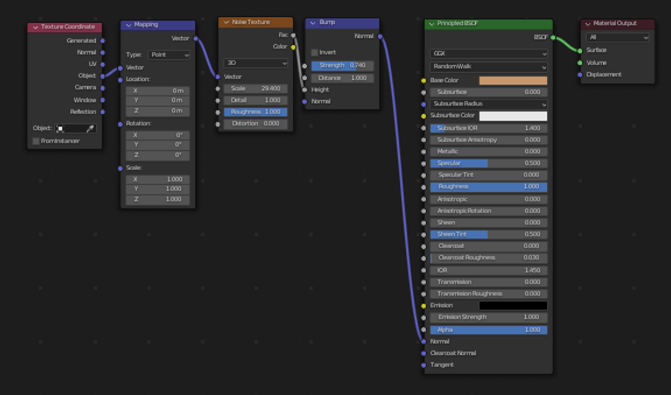Click the Base Color swatch
Image resolution: width=671 pixels, height=395 pixels.
(x=513, y=80)
